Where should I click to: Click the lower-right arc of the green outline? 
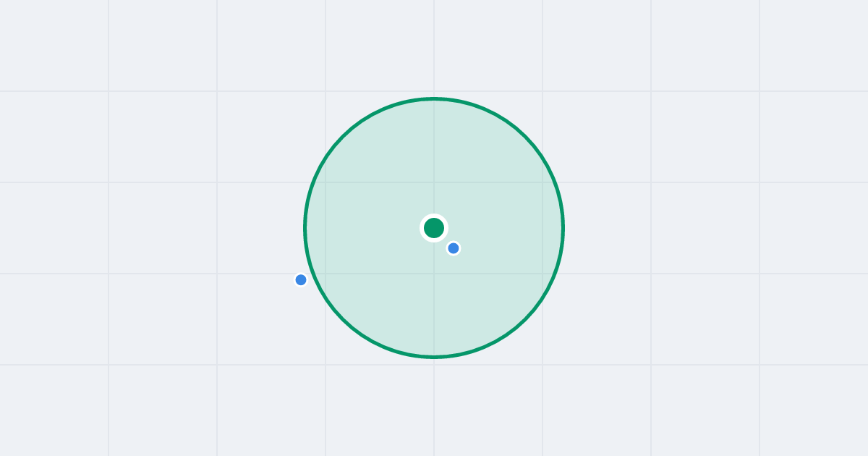coord(525,319)
